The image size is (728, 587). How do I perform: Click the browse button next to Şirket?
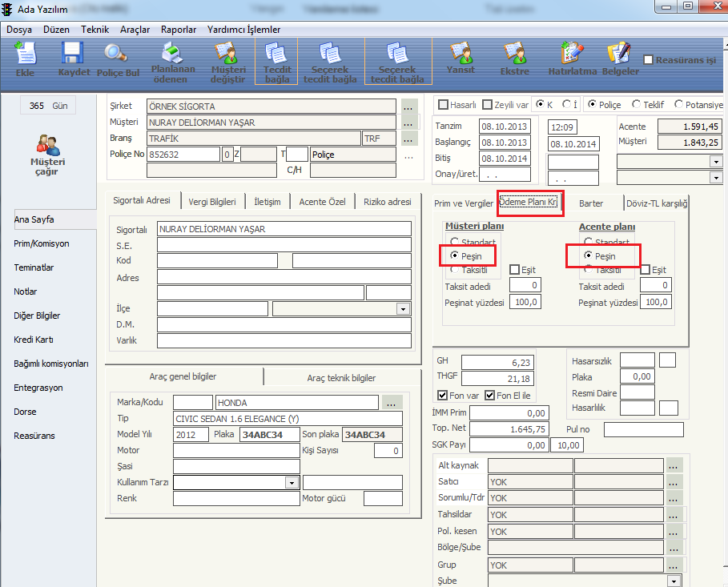(x=408, y=107)
